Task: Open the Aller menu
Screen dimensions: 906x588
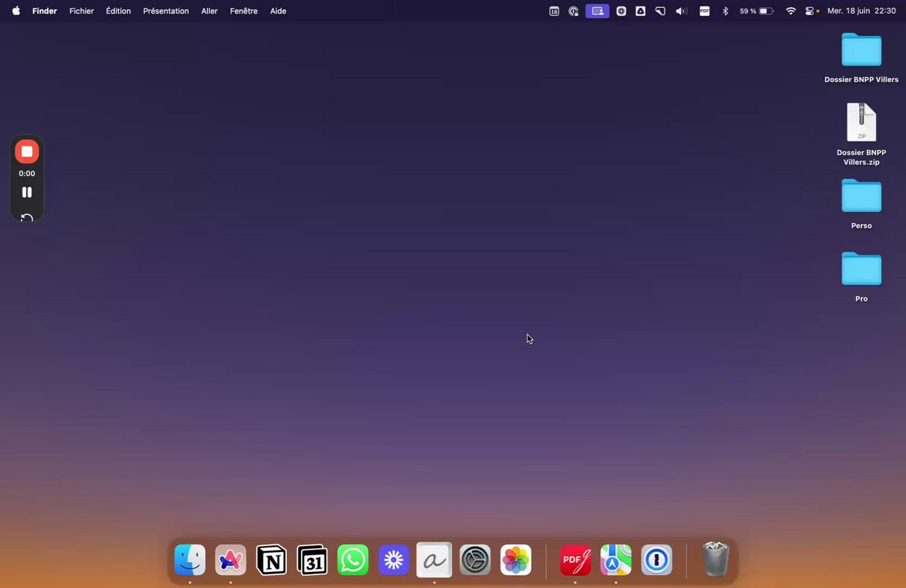Action: [210, 11]
